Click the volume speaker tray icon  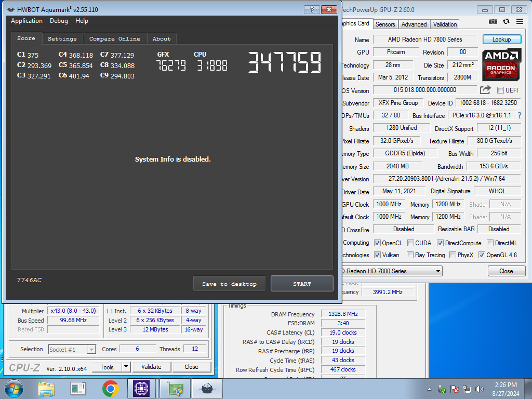(x=480, y=389)
